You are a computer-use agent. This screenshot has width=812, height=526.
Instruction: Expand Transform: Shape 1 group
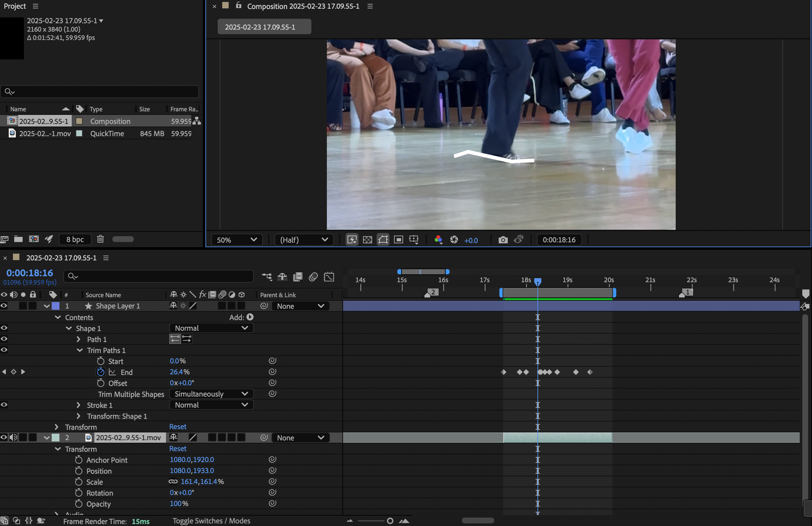click(78, 416)
